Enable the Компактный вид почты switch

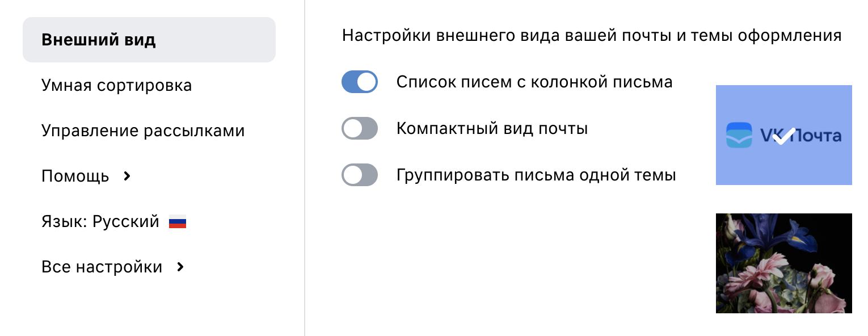pyautogui.click(x=360, y=128)
